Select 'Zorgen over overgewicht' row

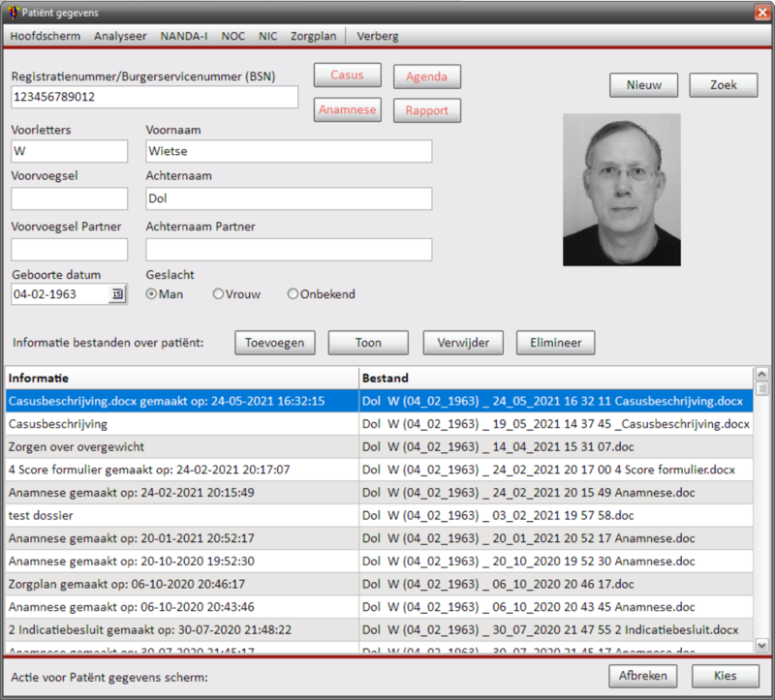pos(181,446)
